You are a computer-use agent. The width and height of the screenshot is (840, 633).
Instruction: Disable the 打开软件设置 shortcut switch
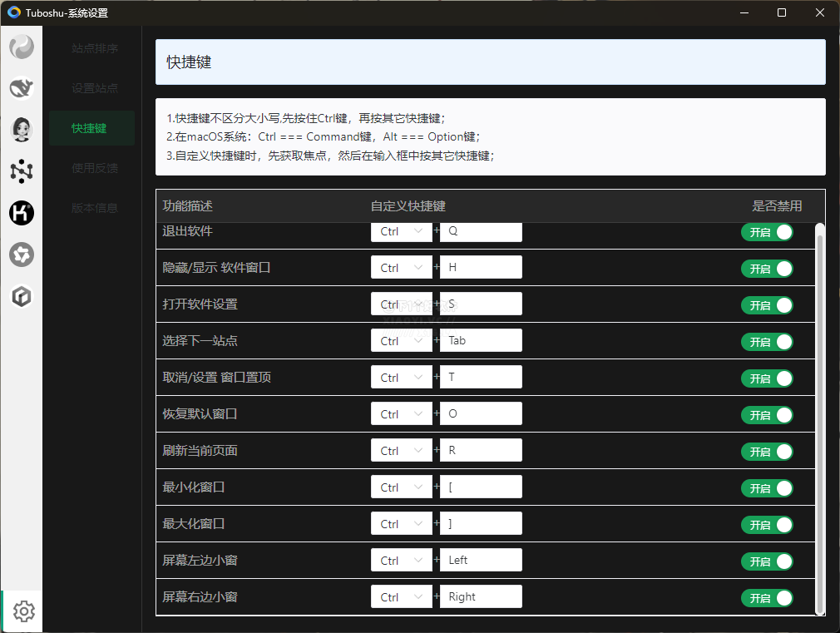[x=767, y=305]
